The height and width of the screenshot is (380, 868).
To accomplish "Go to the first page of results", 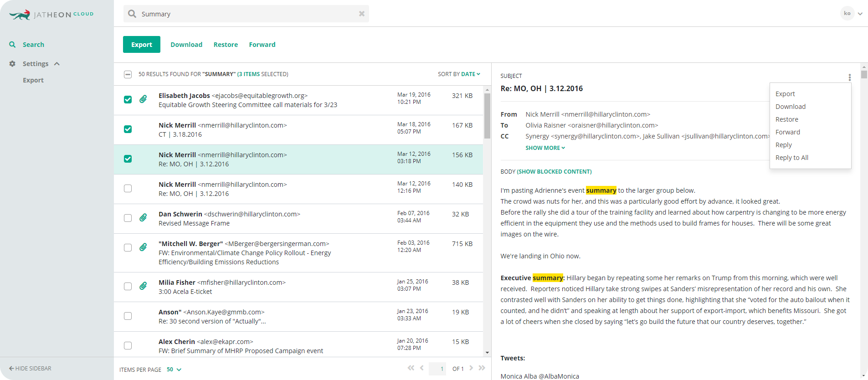I will 411,368.
